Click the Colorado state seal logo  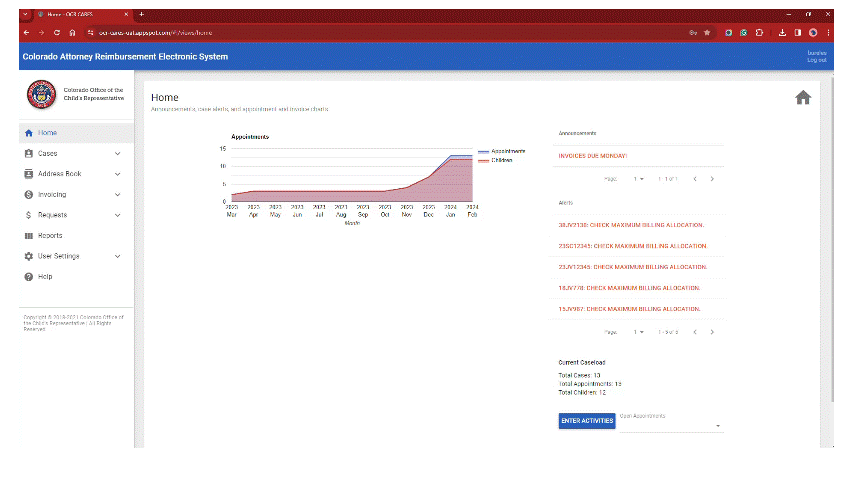tap(41, 94)
